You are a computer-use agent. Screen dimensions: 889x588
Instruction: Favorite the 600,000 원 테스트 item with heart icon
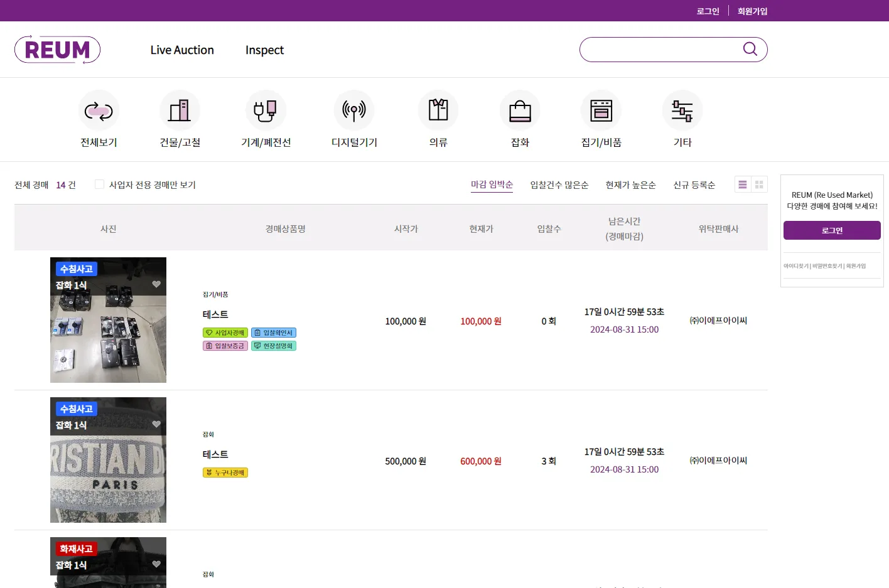(x=156, y=424)
